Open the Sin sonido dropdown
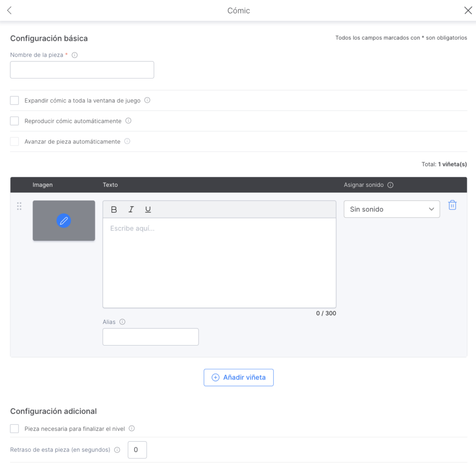The height and width of the screenshot is (465, 476). pos(391,210)
